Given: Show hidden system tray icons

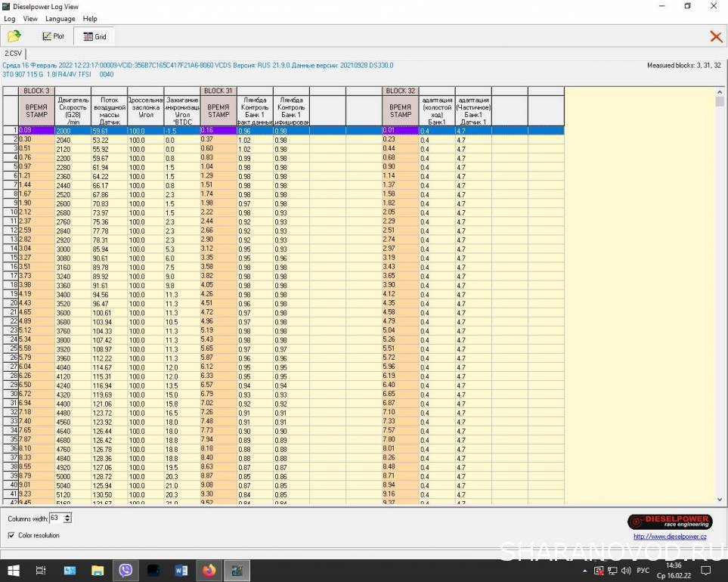Looking at the screenshot, I should tap(587, 571).
